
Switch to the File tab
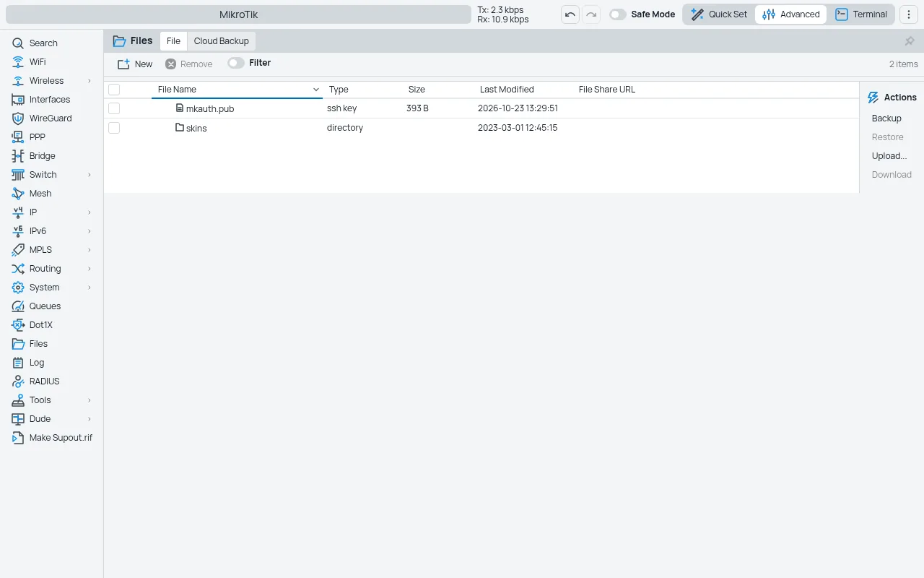click(x=173, y=41)
